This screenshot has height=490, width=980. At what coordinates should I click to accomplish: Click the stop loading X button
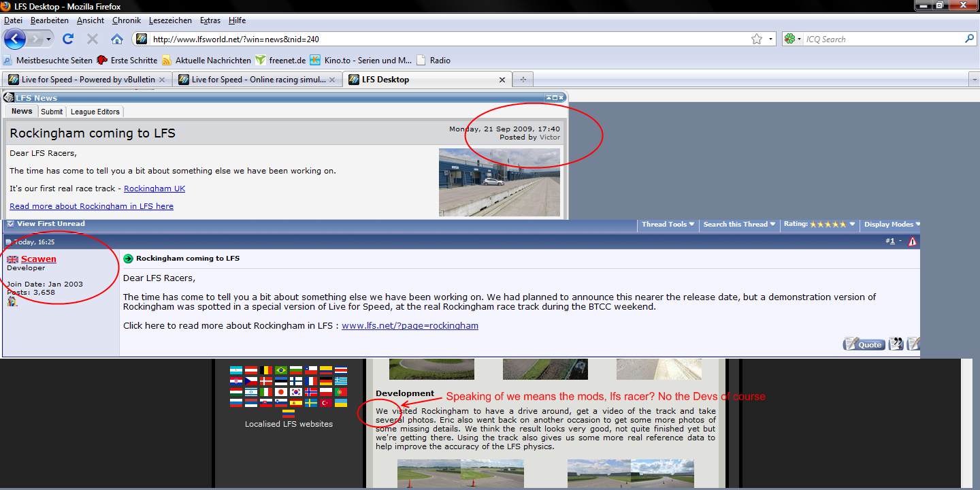93,39
